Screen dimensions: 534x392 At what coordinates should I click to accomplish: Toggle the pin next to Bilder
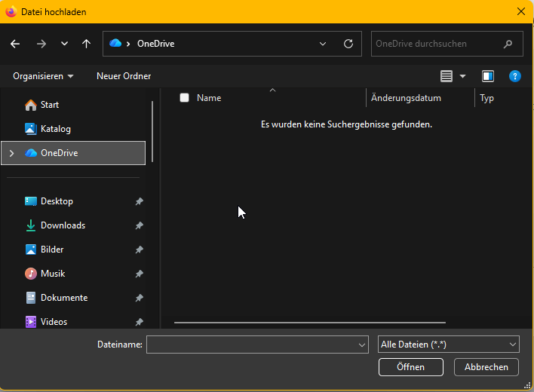[x=139, y=250]
